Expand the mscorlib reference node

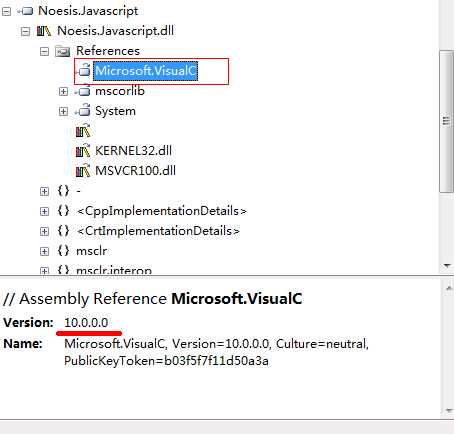coord(63,91)
